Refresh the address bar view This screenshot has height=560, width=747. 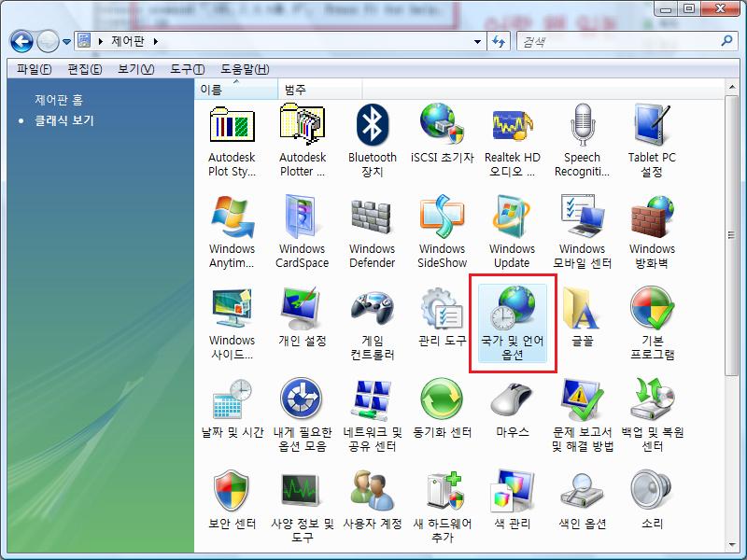[499, 42]
